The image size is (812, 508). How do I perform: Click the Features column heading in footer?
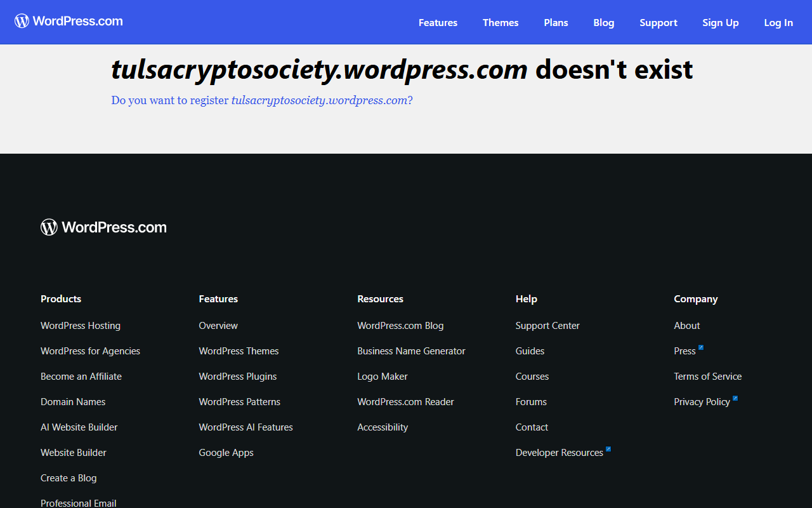218,299
